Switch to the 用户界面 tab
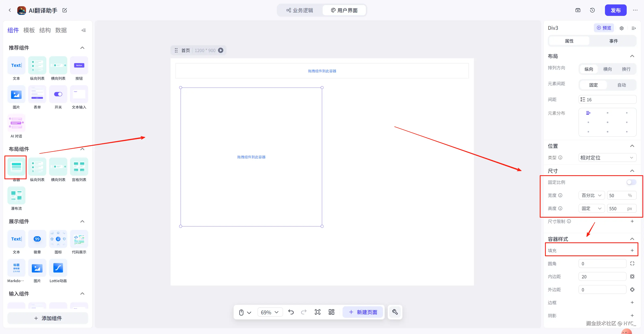The width and height of the screenshot is (644, 334). pyautogui.click(x=344, y=10)
